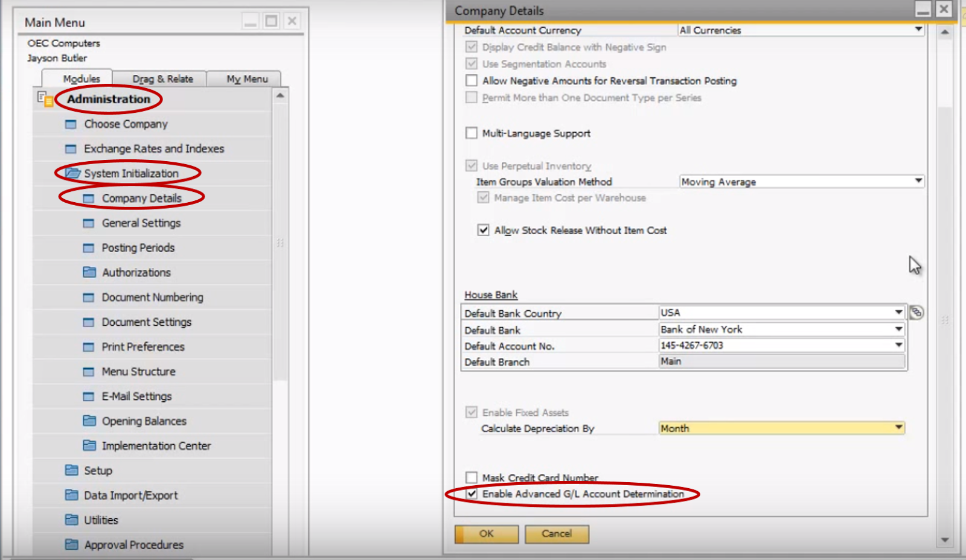Open the Administration module icon
Image resolution: width=966 pixels, height=560 pixels.
45,99
